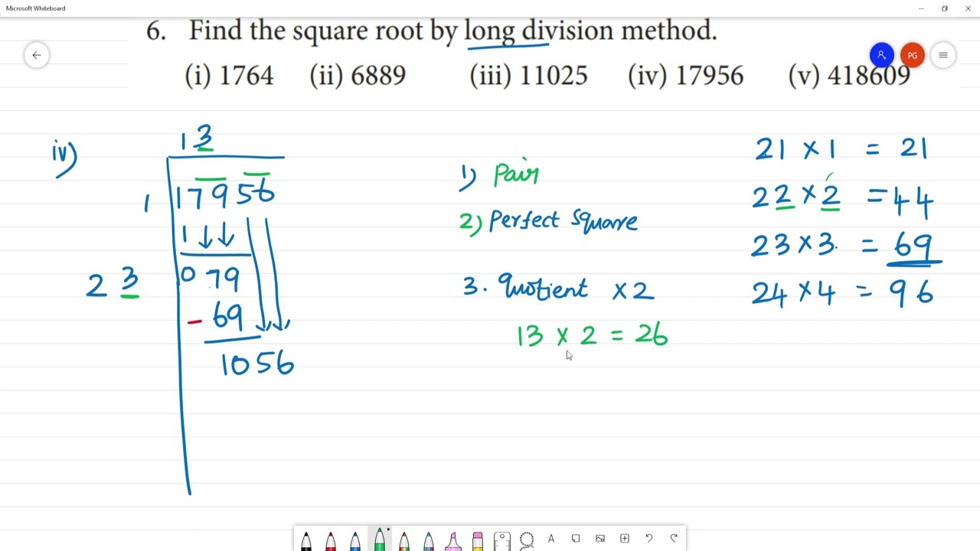Select the lasso select tool
Viewport: 980px width, 551px height.
tap(527, 540)
